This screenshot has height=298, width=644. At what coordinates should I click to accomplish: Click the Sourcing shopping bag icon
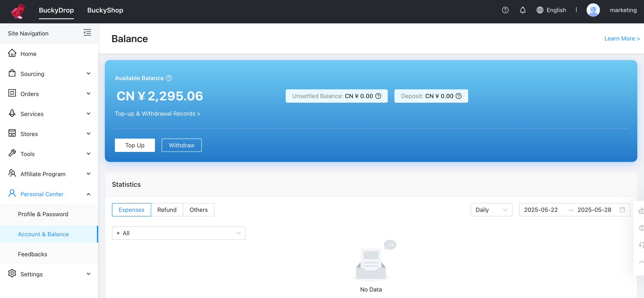[x=12, y=73]
